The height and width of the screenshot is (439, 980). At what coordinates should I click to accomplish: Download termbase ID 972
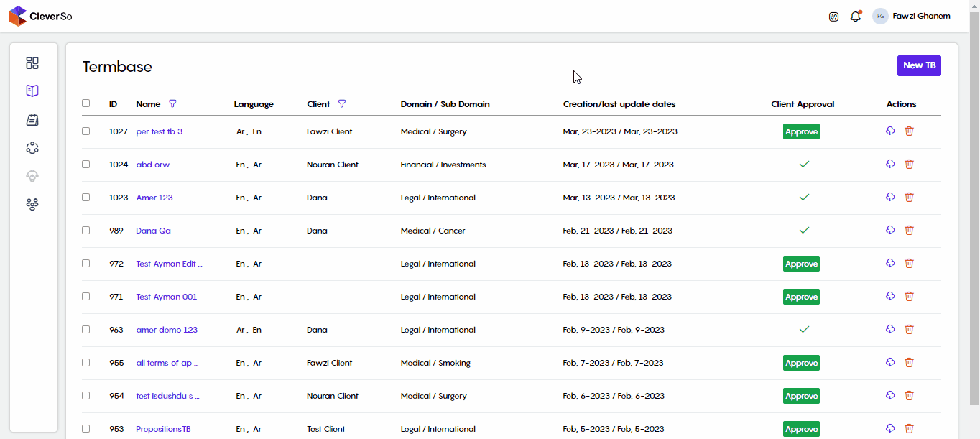coord(890,263)
